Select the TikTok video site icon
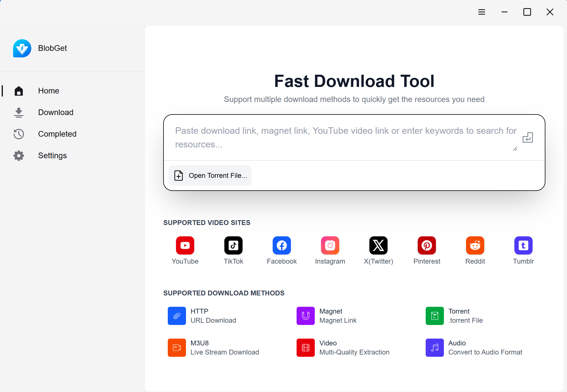567x392 pixels. coord(233,245)
